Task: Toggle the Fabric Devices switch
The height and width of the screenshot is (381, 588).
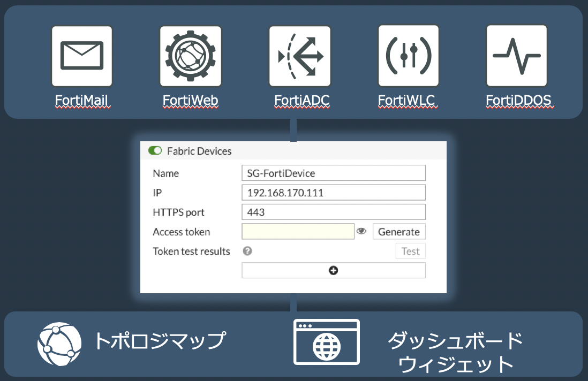Action: 155,150
